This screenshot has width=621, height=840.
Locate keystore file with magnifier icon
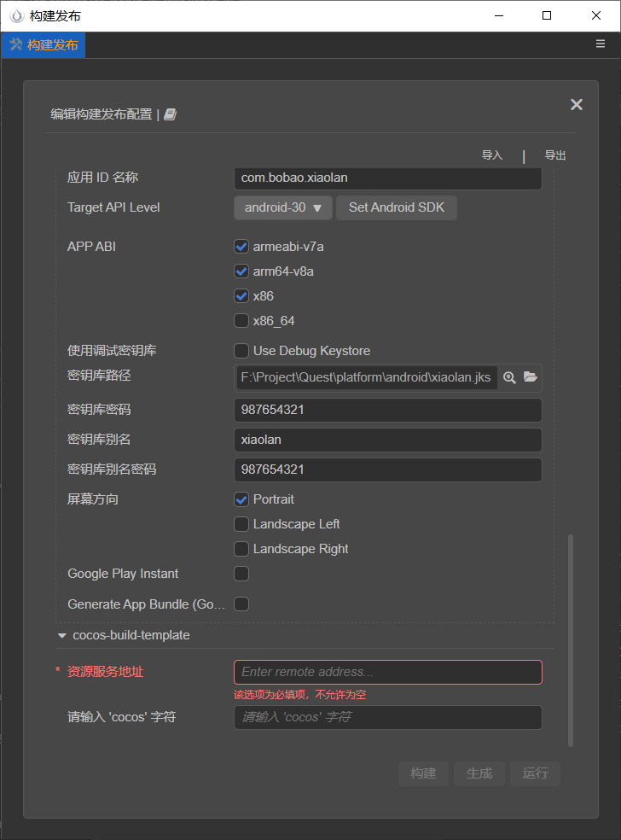(509, 377)
